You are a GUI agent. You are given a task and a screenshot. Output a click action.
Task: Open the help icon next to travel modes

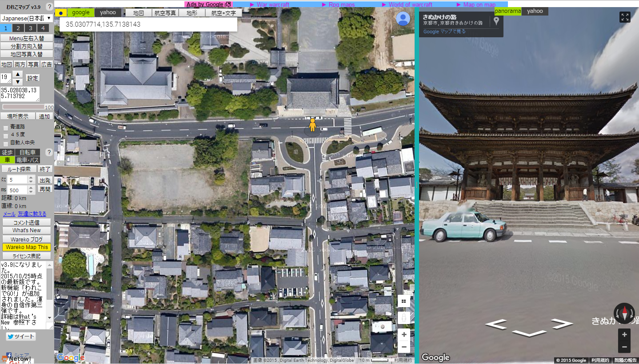pos(49,152)
